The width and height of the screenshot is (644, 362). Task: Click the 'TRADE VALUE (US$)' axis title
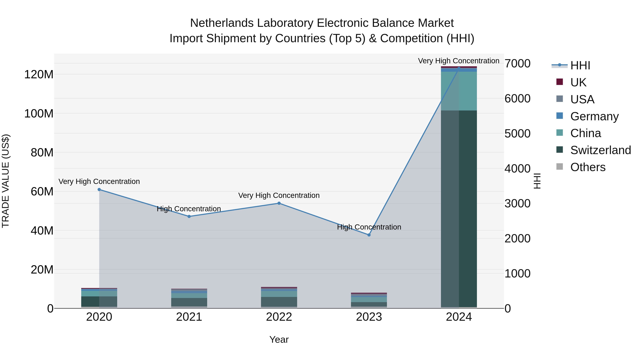pyautogui.click(x=6, y=181)
